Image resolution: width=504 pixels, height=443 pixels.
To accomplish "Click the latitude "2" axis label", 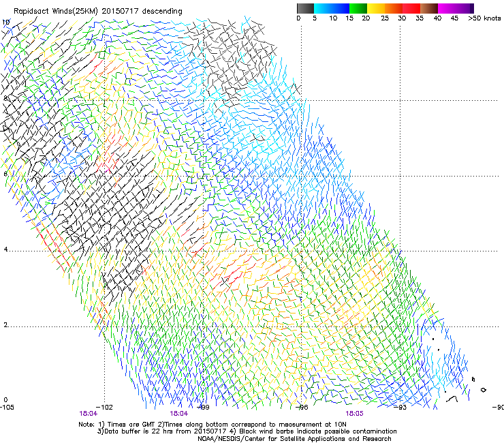I will [5, 325].
